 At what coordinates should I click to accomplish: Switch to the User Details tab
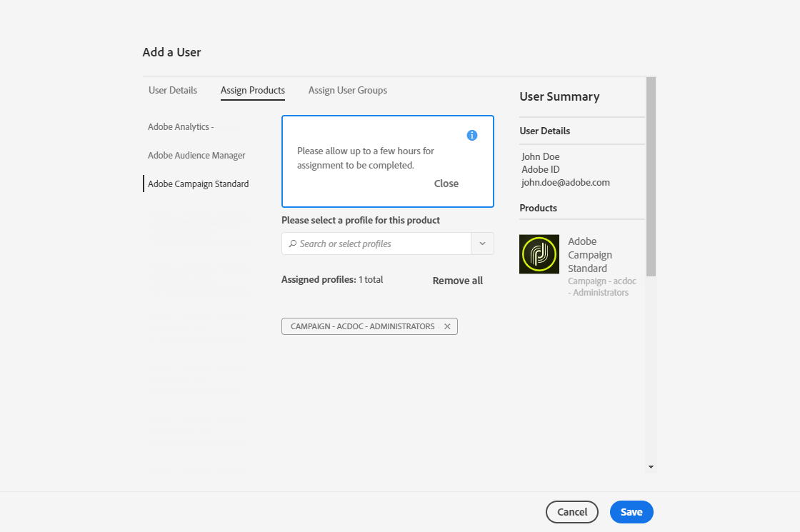172,90
